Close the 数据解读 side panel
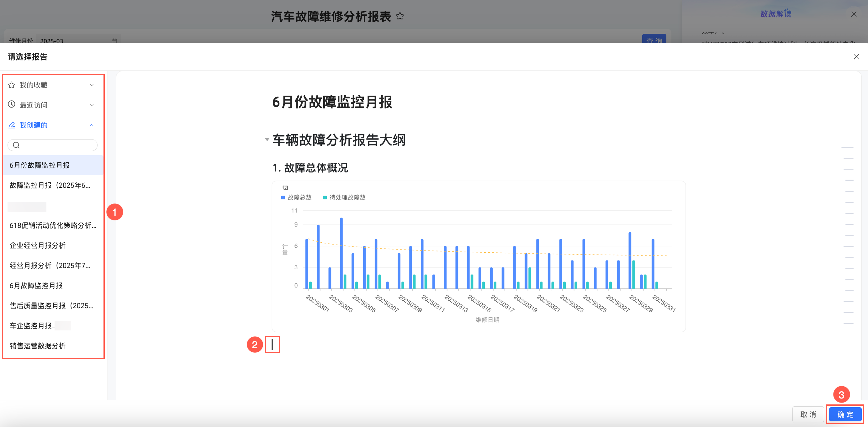 854,14
